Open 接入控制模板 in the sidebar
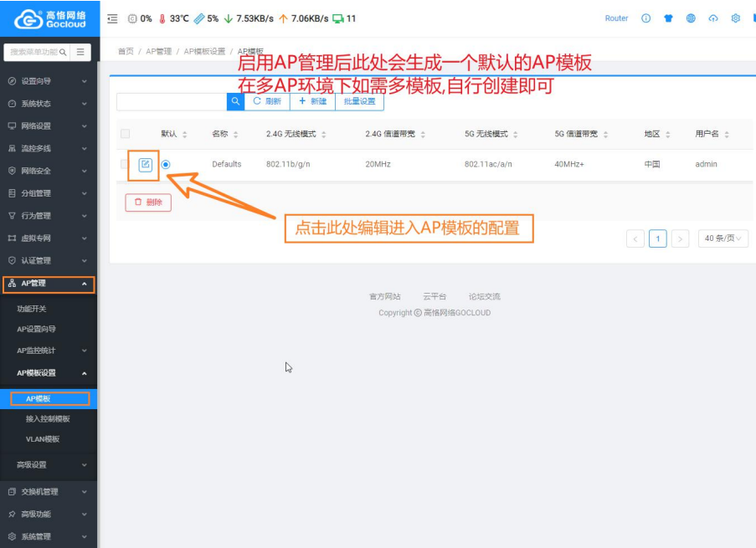This screenshot has width=756, height=548. click(x=48, y=418)
